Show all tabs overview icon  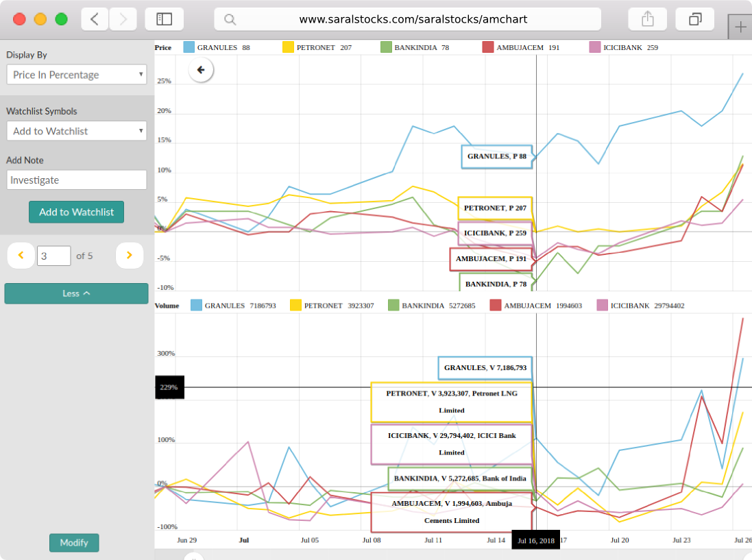pyautogui.click(x=695, y=19)
